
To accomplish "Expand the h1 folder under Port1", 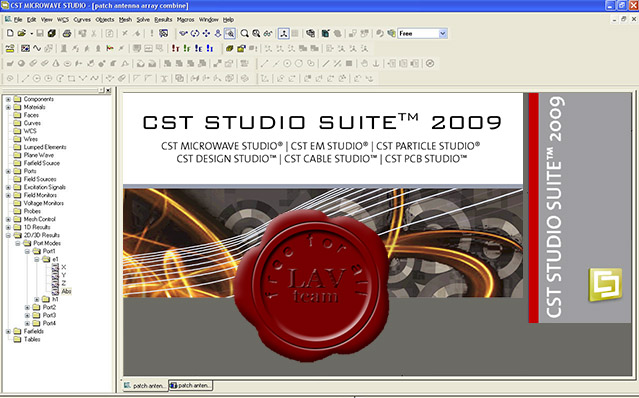I will point(37,299).
